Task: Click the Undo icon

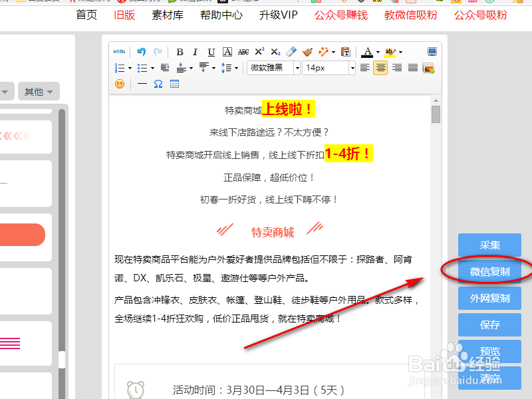Action: coord(141,51)
